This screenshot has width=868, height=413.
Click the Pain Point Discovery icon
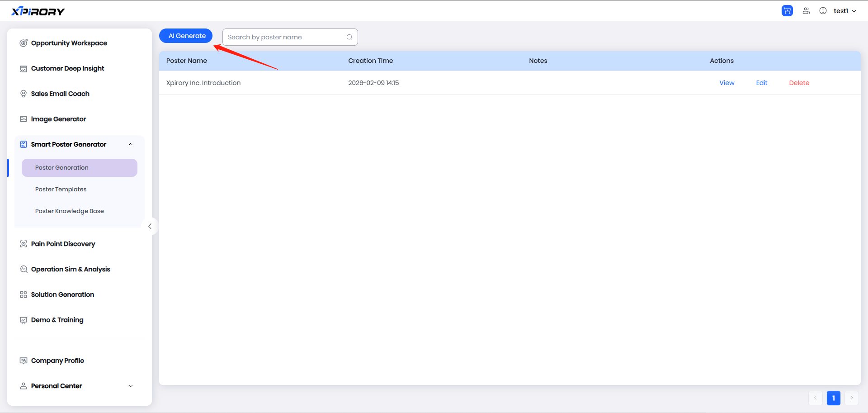[24, 244]
